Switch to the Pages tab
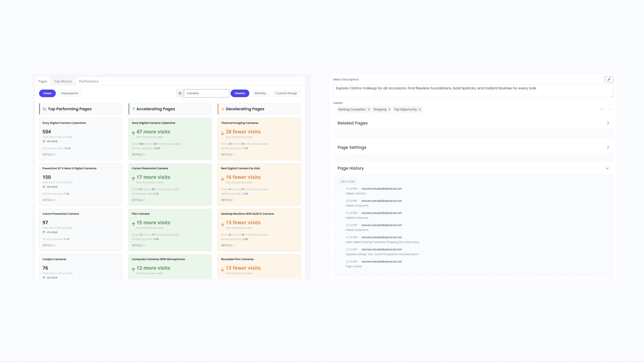 click(43, 81)
